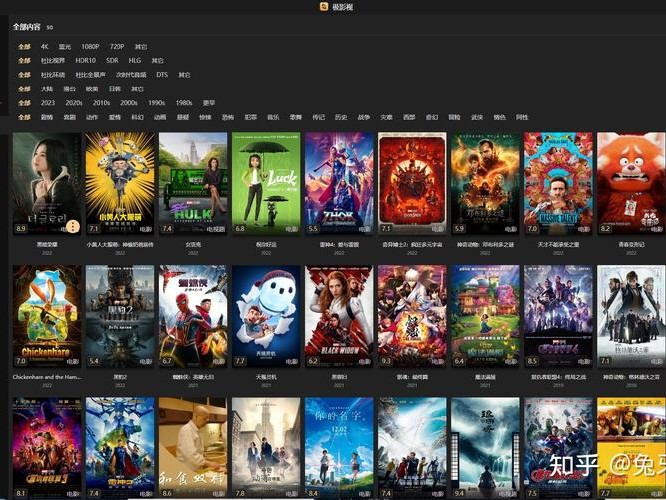Viewport: 666px width, 500px height.
Task: Filter by 欧美 region
Action: click(x=92, y=89)
